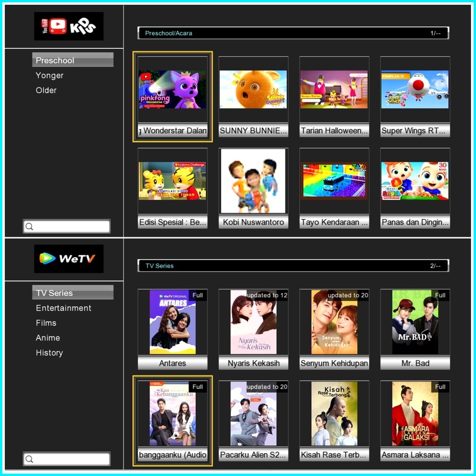Open the History section in WeTV

tap(49, 353)
